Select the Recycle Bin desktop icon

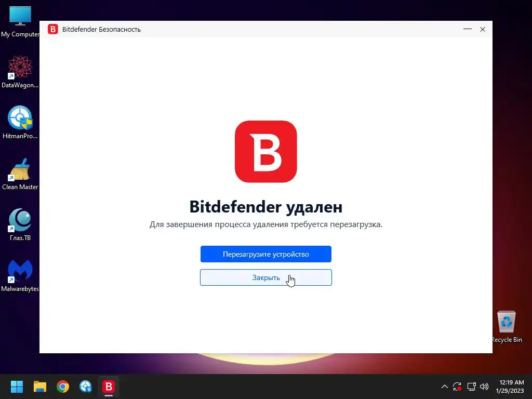506,327
